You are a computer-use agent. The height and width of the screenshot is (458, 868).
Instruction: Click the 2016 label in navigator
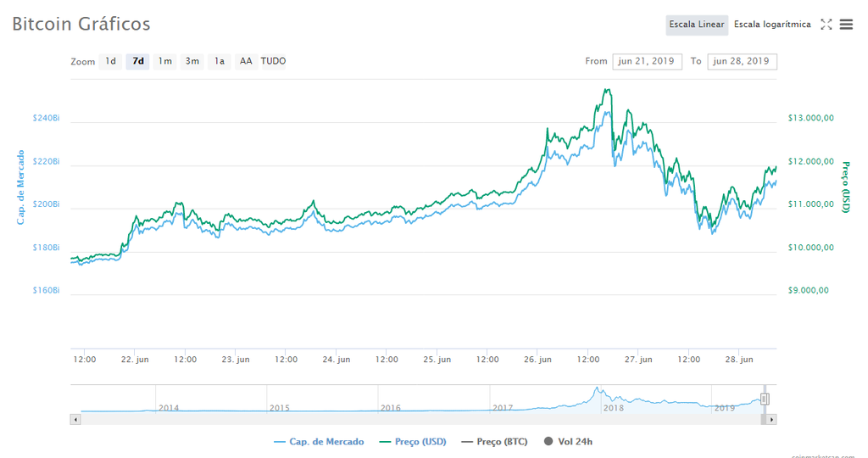[x=391, y=408]
